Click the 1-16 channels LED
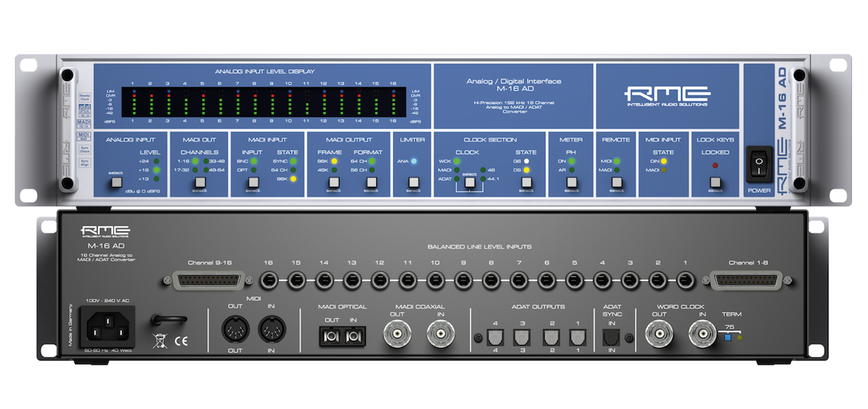The image size is (868, 409). pyautogui.click(x=195, y=161)
